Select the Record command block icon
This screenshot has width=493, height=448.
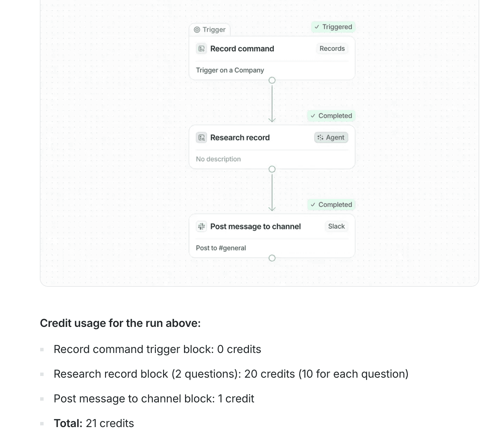(202, 49)
